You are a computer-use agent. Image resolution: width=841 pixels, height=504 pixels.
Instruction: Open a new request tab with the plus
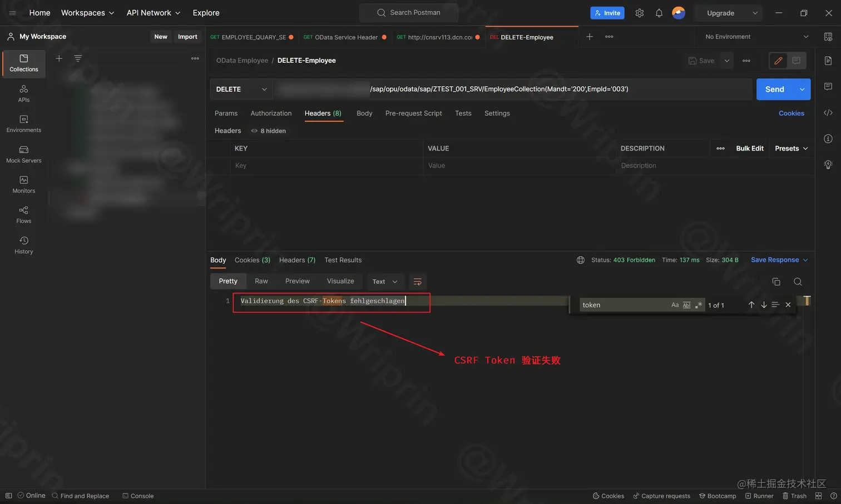click(x=590, y=37)
